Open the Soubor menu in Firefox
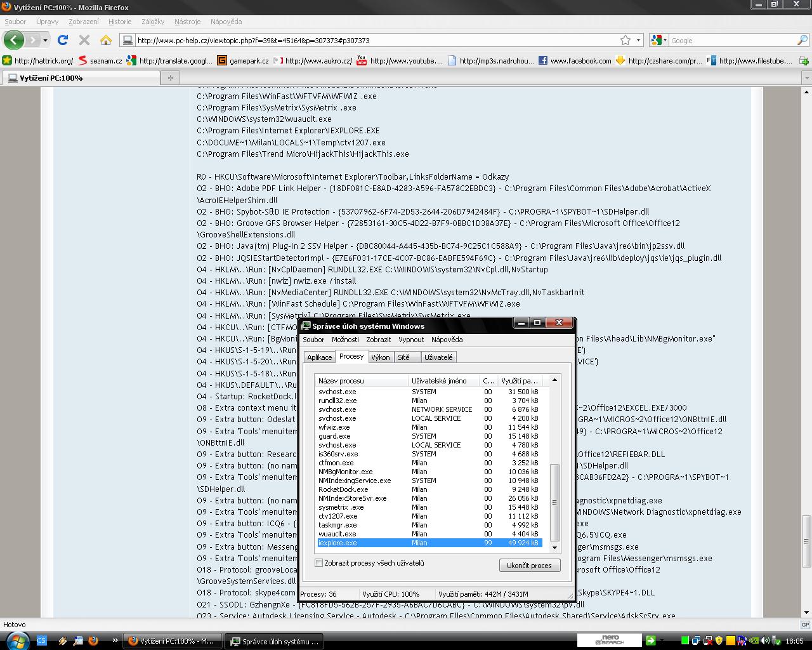Viewport: 812px width, 650px height. pos(16,22)
